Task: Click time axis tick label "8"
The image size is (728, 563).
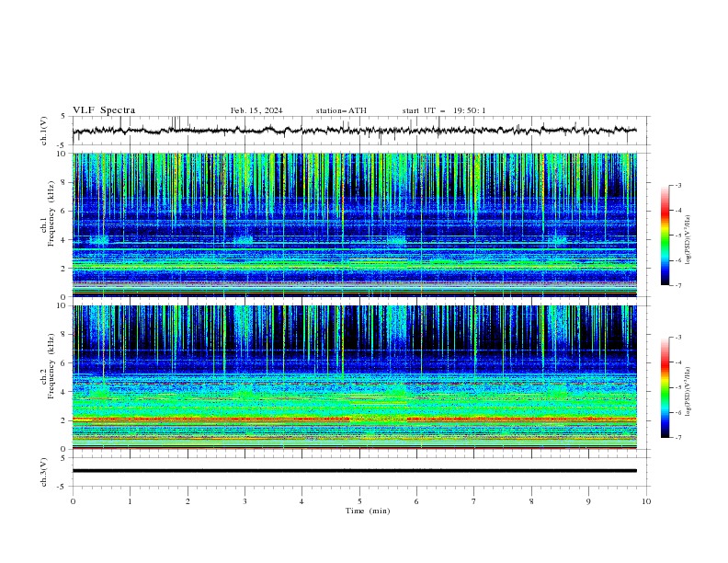Action: 531,501
